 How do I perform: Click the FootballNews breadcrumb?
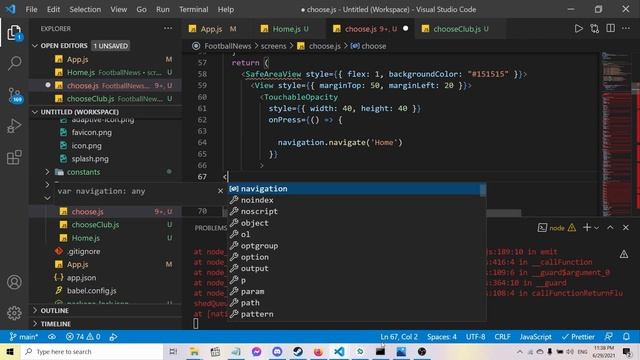point(228,46)
